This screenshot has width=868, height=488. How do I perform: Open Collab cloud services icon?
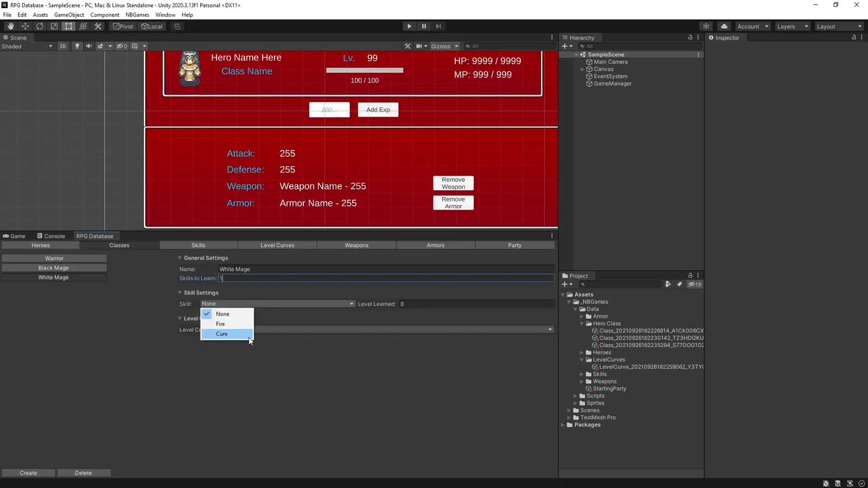click(724, 26)
